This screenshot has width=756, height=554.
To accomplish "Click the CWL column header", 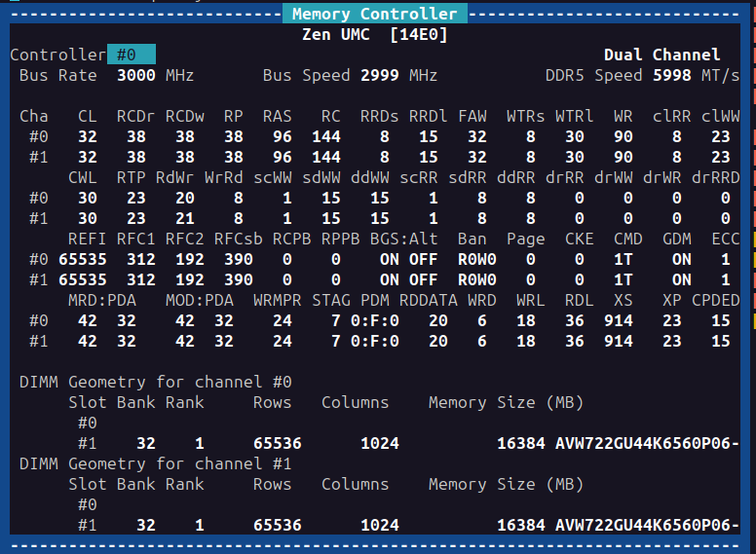I will tap(83, 178).
